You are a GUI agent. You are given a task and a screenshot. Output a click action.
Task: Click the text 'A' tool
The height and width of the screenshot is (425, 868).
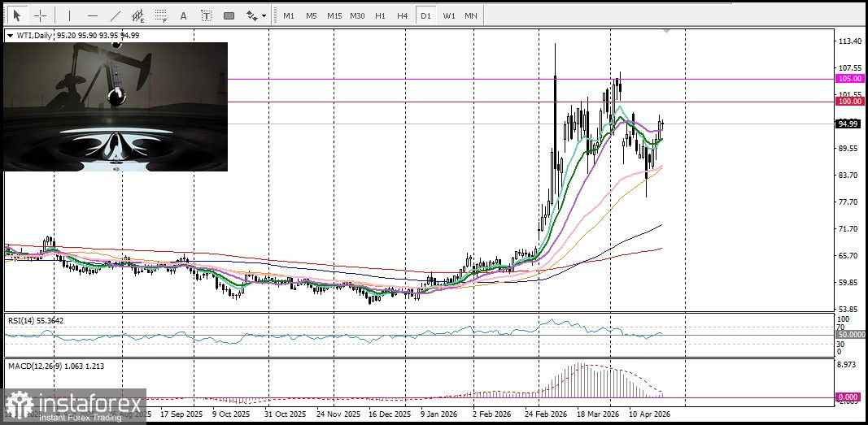tap(183, 15)
